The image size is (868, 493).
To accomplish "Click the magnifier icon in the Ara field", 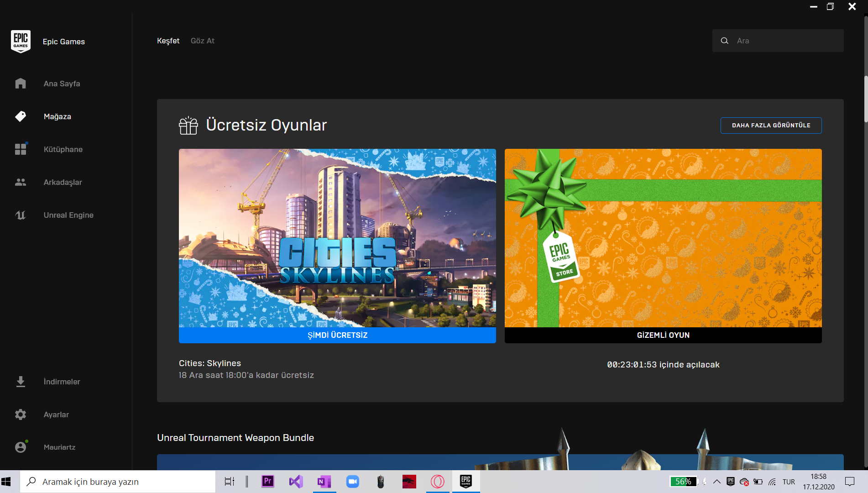I will click(x=724, y=41).
